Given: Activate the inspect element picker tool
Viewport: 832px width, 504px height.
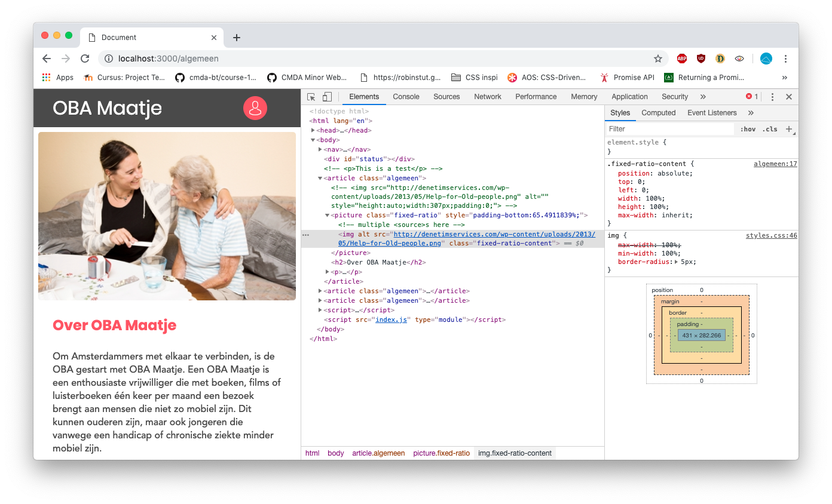Looking at the screenshot, I should [311, 97].
